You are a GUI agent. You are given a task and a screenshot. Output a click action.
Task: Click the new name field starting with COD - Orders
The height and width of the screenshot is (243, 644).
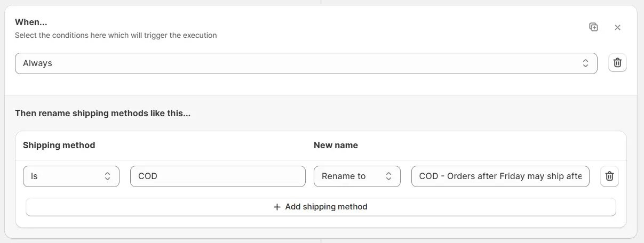coord(500,176)
